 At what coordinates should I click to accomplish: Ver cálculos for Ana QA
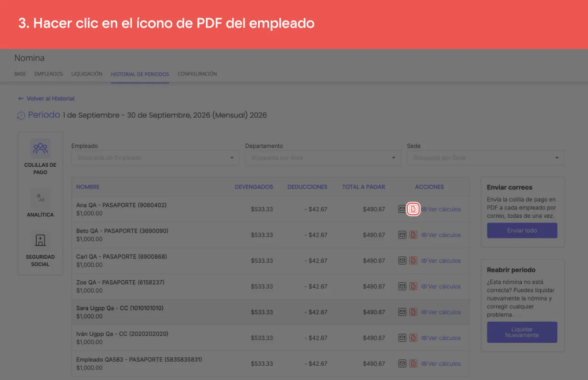coord(441,209)
